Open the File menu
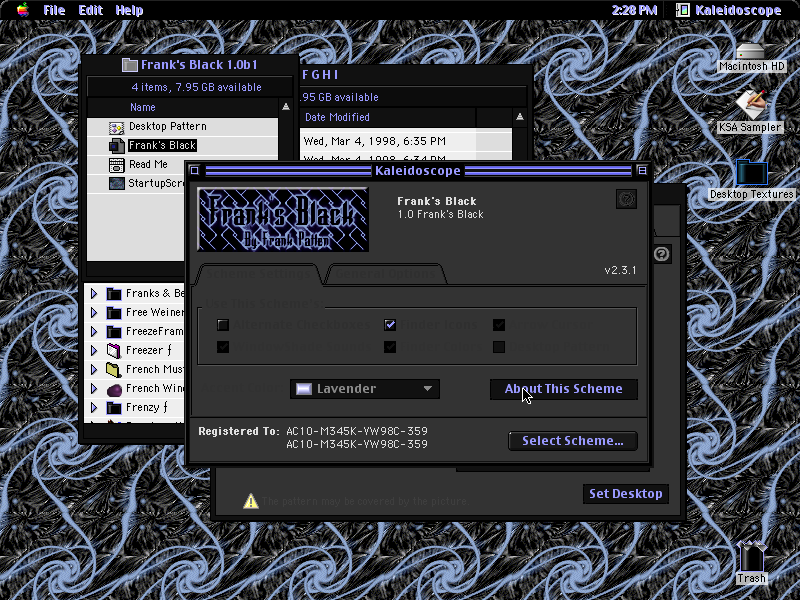 (54, 10)
